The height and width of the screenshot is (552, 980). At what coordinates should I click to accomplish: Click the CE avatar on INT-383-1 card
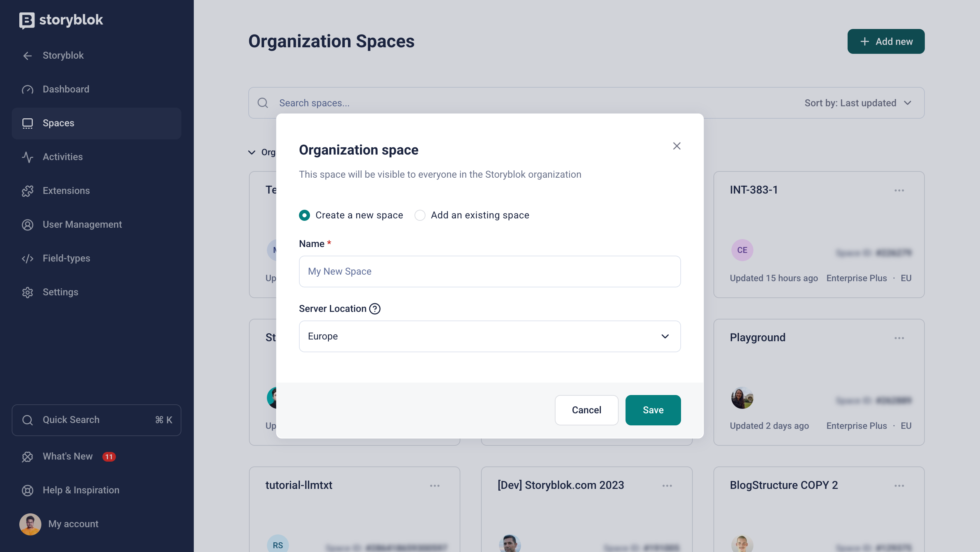pos(742,250)
